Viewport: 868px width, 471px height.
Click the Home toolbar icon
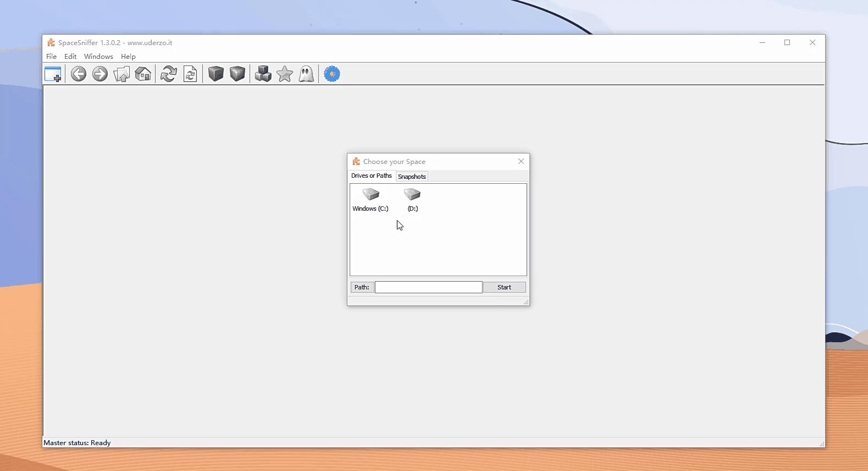pos(143,74)
